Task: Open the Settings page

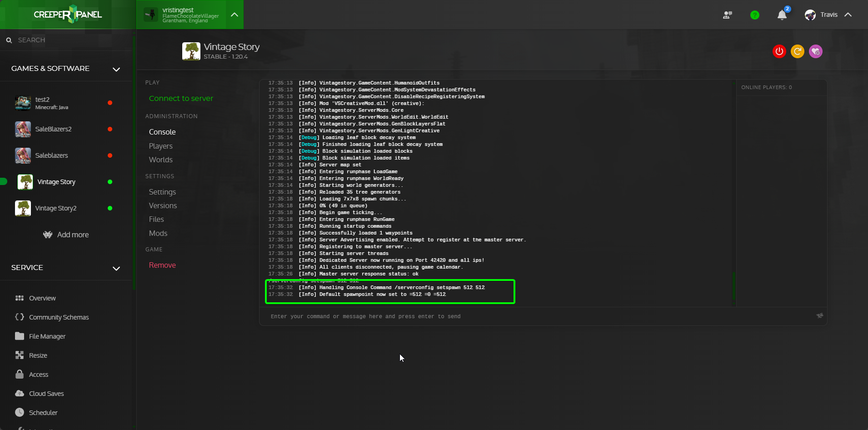Action: 162,192
